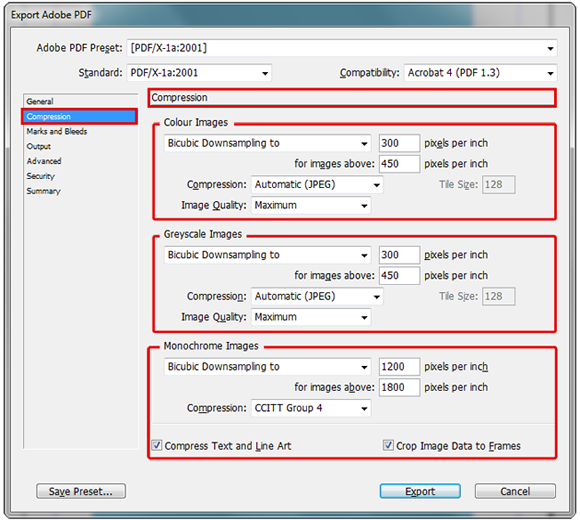
Task: Open Greyscale Images Image Quality dropdown
Action: pos(311,317)
